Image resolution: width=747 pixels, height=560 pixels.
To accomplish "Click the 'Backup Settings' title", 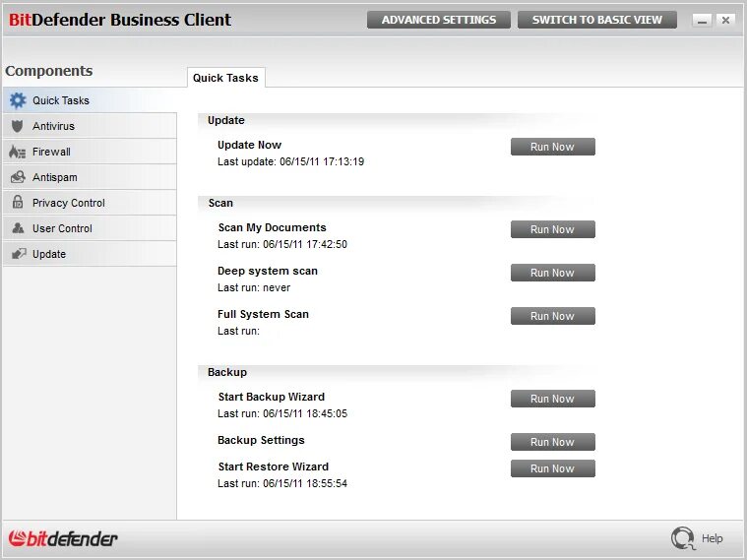I will (261, 440).
